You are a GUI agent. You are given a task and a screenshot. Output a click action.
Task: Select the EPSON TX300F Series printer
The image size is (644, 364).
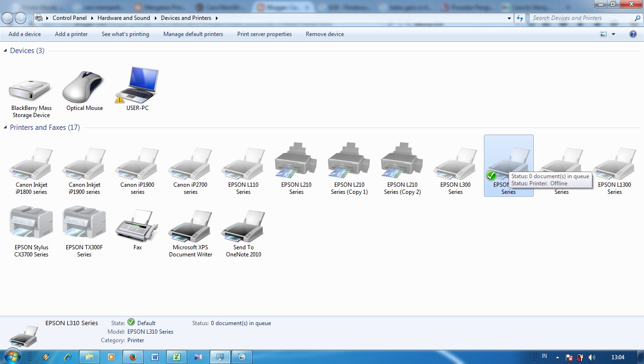pos(84,232)
